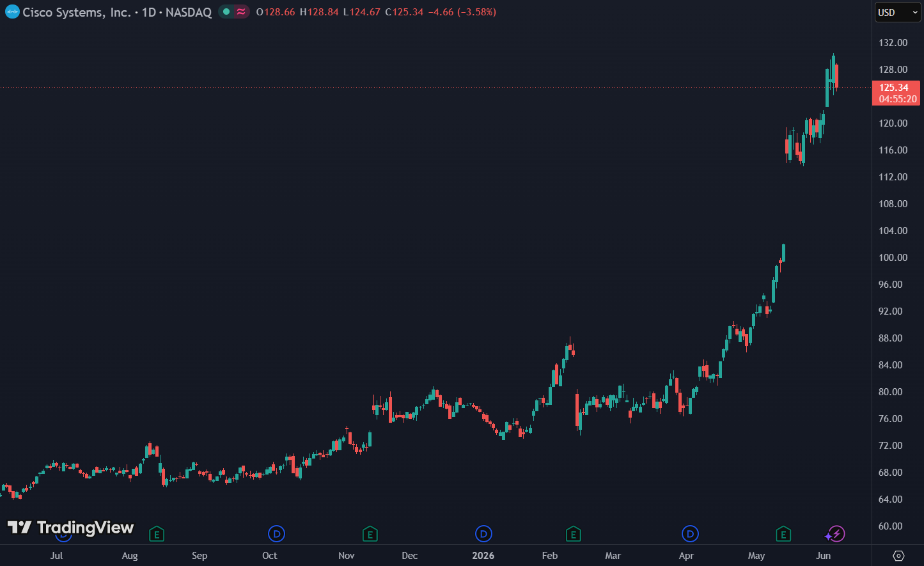Screen dimensions: 924x566
Task: Open chart settings hexagon gear icon
Action: point(898,555)
